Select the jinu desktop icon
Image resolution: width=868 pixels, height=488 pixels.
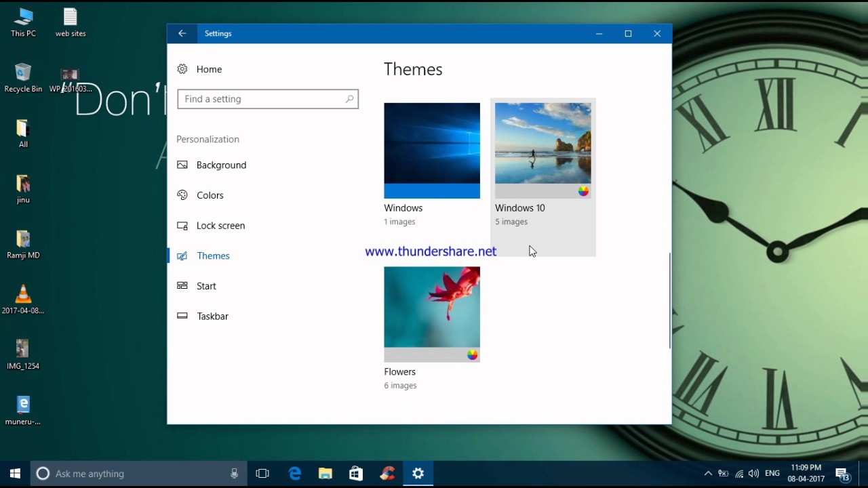click(23, 189)
